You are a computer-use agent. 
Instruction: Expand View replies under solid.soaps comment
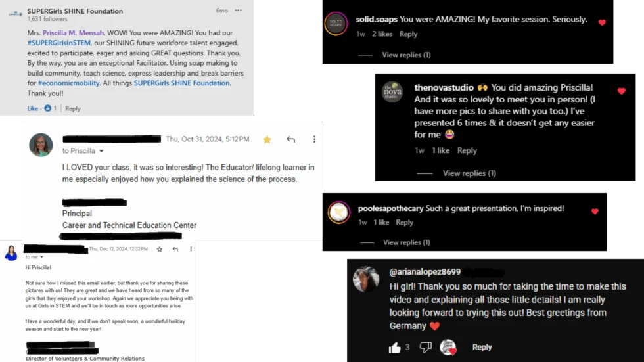406,55
